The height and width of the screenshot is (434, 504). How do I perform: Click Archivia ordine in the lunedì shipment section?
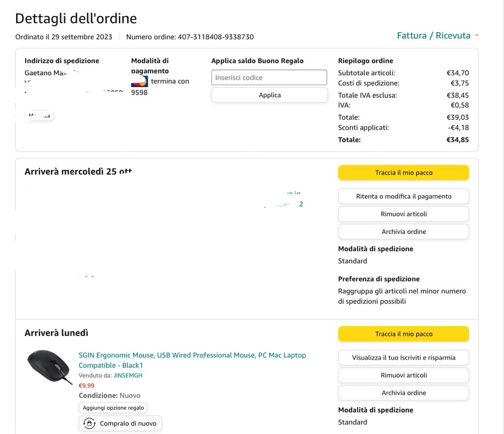(x=403, y=393)
